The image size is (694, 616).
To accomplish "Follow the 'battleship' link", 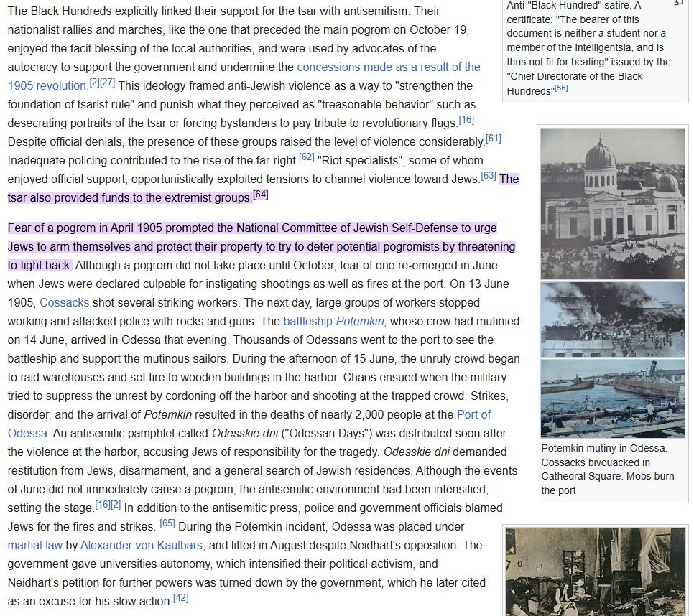I will coord(307,321).
